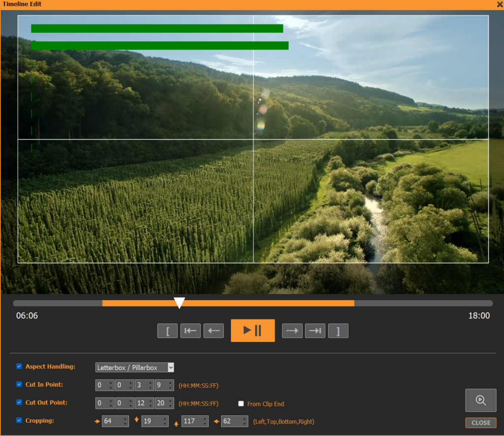Viewport: 504px width, 436px height.
Task: Click the stepper arrows of bottom crop
Action: point(205,421)
